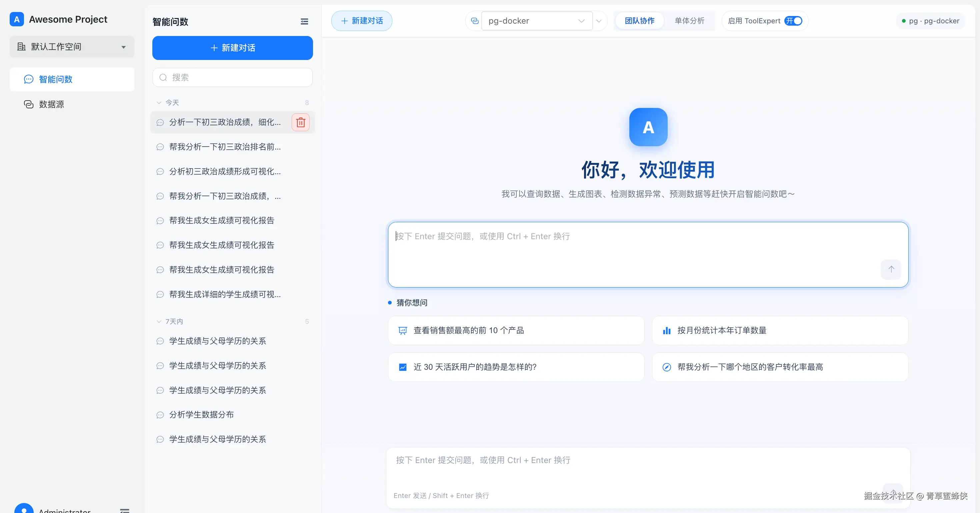Collapse the 今天 conversation group

159,103
